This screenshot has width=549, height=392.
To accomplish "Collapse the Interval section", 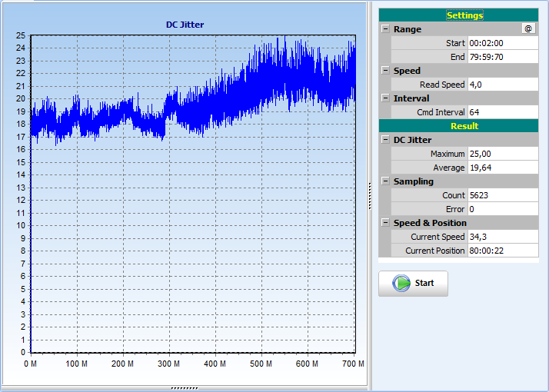I will [385, 98].
